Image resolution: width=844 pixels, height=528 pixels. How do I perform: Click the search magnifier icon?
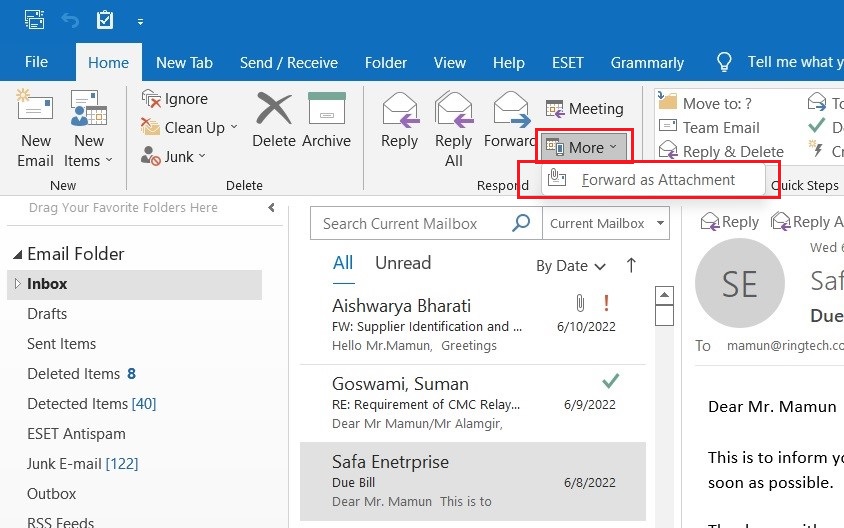coord(521,223)
